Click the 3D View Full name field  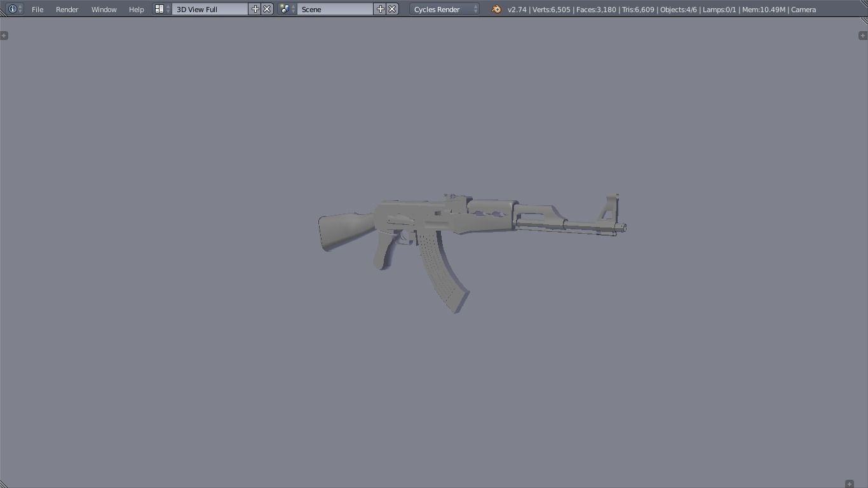pos(210,9)
